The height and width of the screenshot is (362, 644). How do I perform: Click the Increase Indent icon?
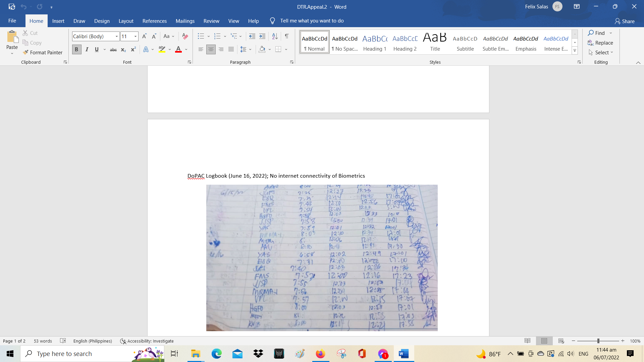(x=262, y=36)
